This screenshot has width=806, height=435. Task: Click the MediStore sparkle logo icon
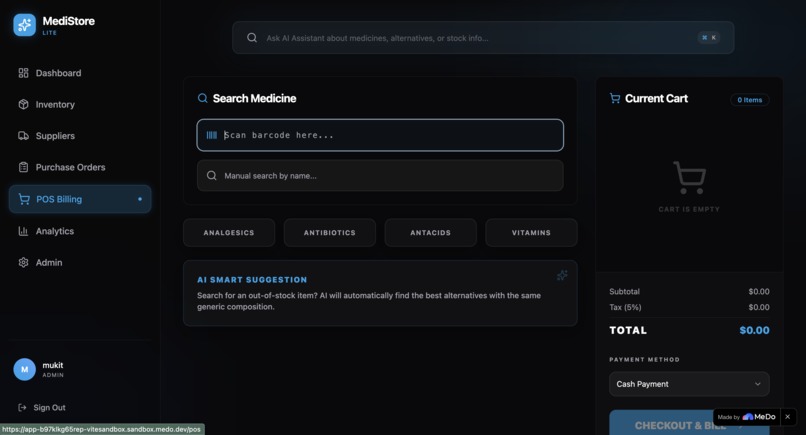click(24, 25)
